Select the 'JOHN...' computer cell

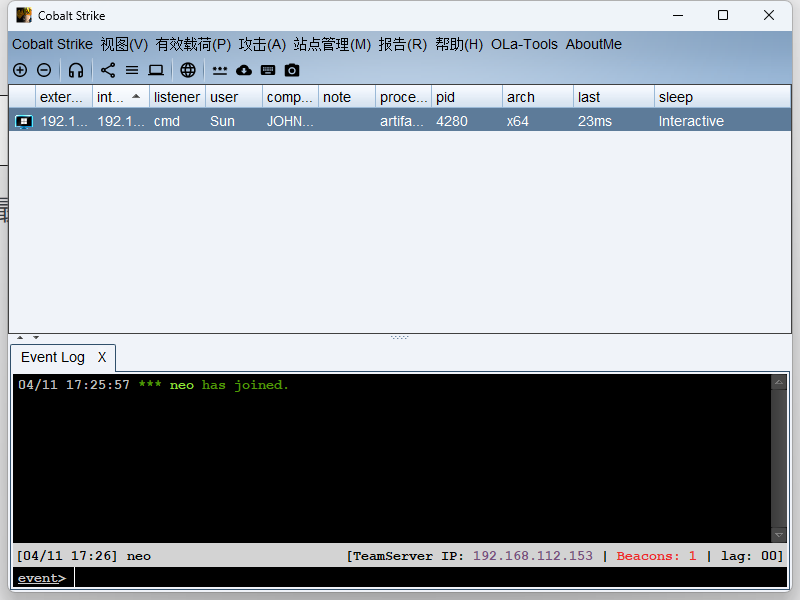[290, 121]
